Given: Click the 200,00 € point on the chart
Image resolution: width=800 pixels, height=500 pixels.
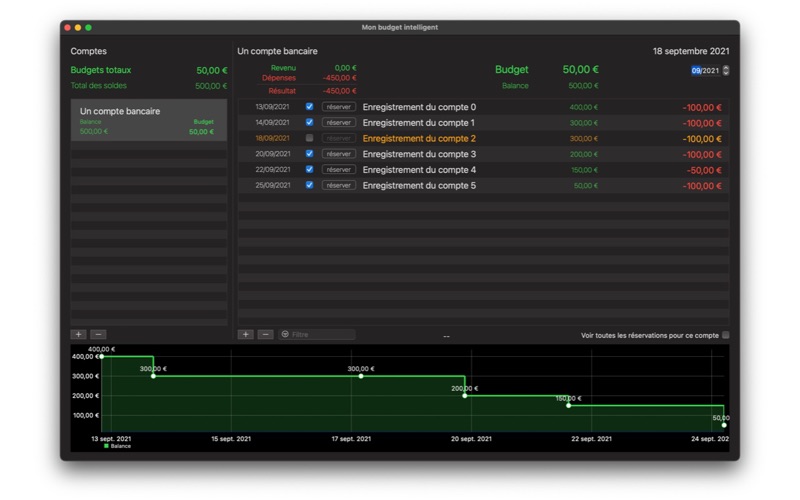Looking at the screenshot, I should (465, 395).
